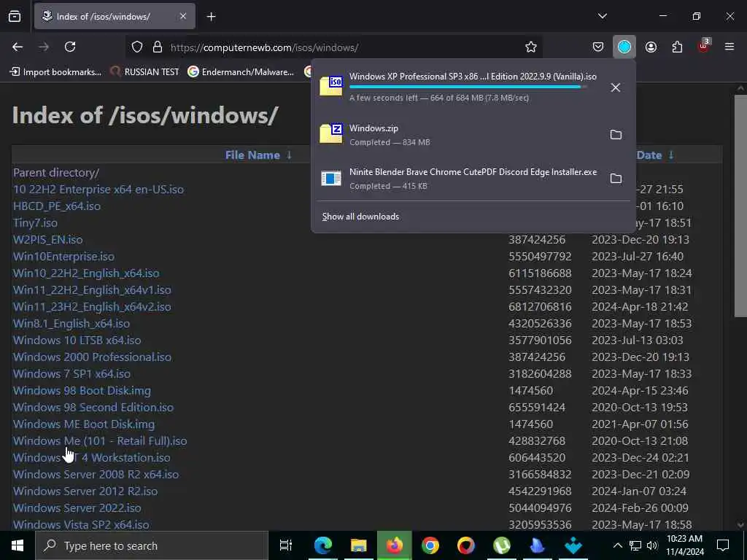Download Win8.1_English_x64.iso
The width and height of the screenshot is (747, 560).
pyautogui.click(x=71, y=323)
